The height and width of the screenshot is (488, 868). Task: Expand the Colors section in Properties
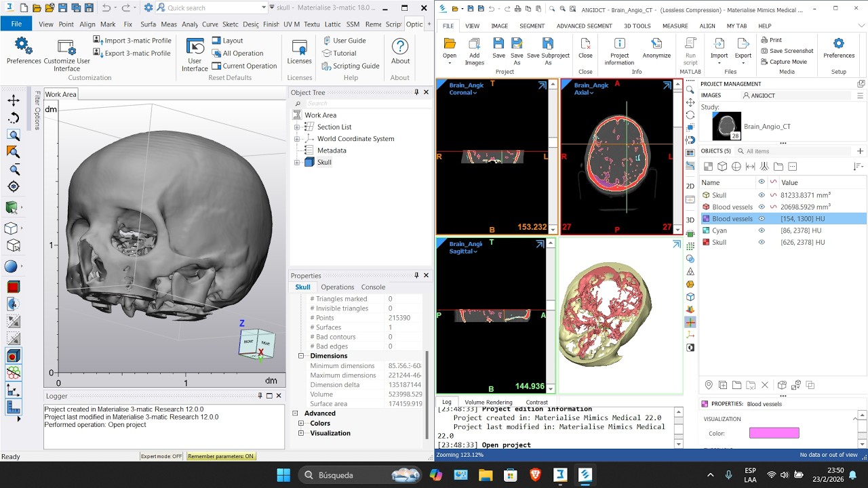click(301, 423)
